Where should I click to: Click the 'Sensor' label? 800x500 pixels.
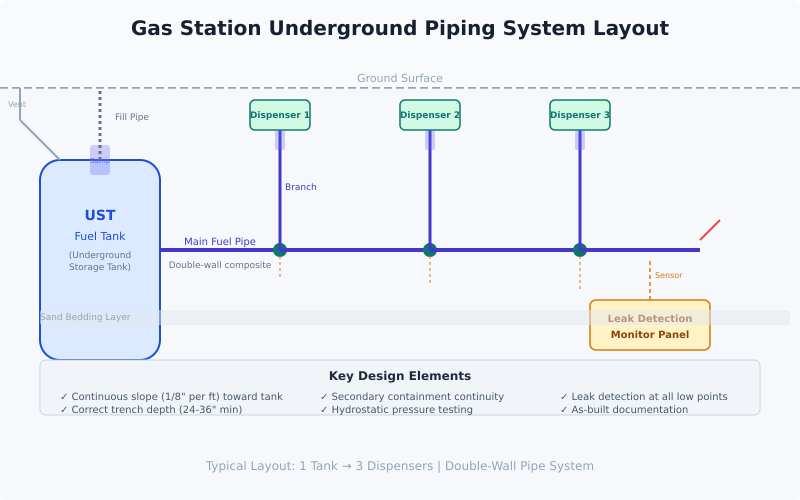coord(668,275)
